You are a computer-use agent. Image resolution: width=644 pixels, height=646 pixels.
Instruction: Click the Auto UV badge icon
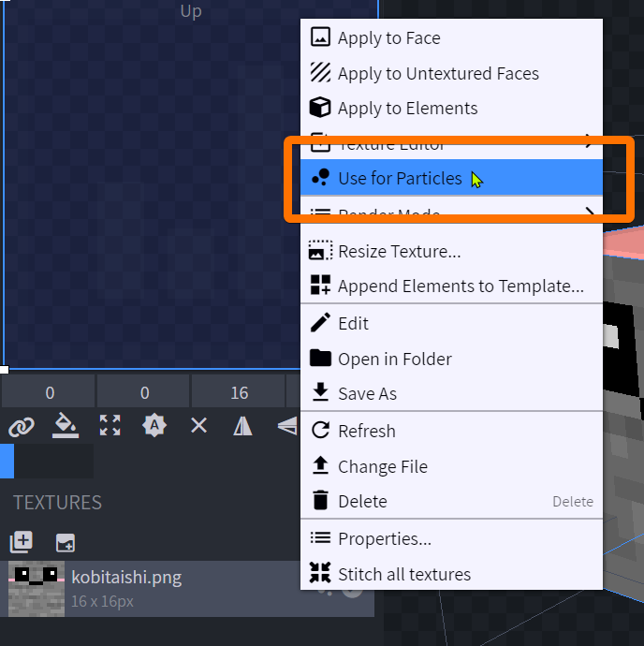coord(154,427)
